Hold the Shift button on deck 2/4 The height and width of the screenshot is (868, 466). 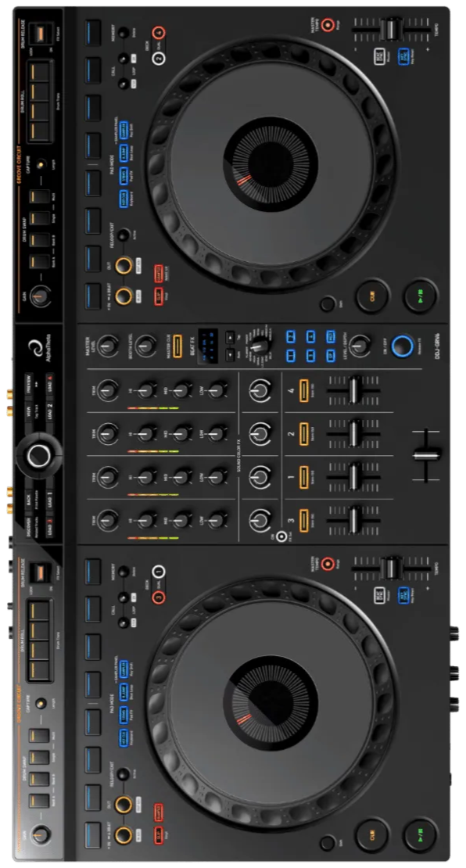(x=328, y=303)
